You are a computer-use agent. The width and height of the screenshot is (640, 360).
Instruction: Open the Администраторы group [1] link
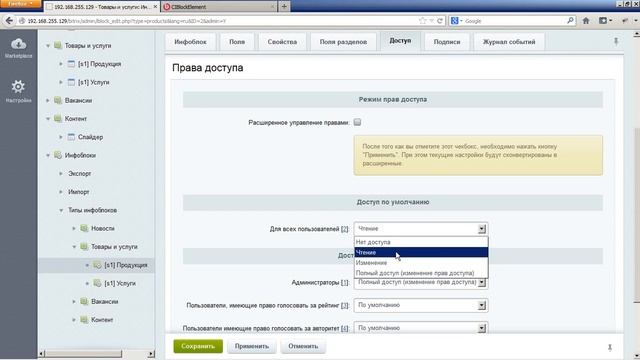coord(345,282)
